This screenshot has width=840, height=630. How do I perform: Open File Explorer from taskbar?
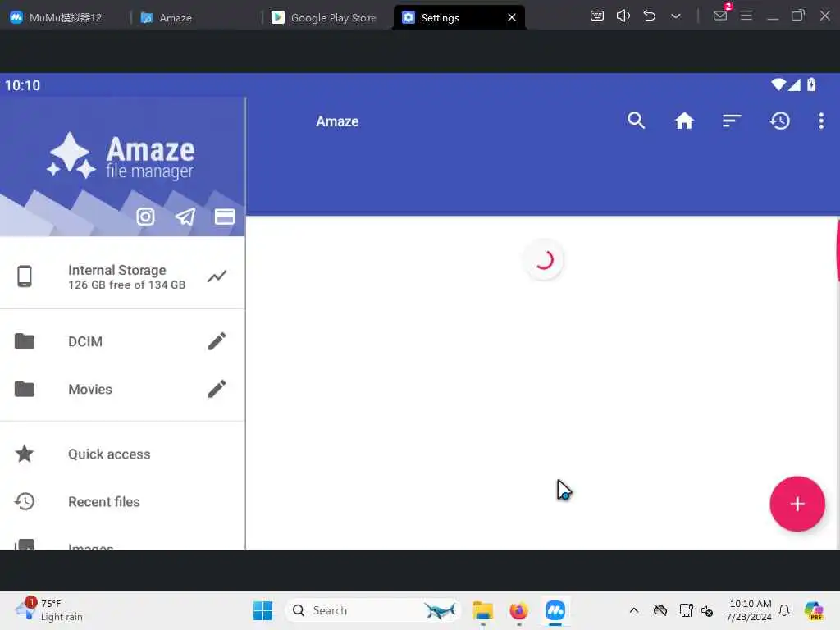[x=482, y=610]
